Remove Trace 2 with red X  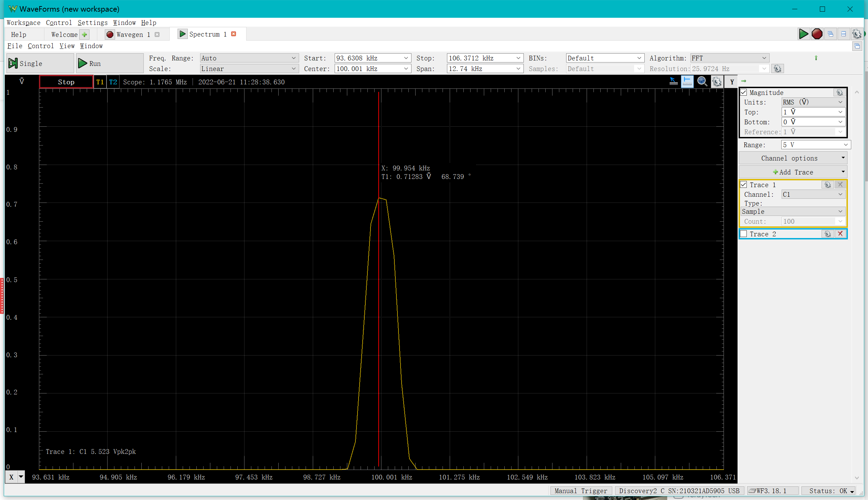(x=840, y=234)
